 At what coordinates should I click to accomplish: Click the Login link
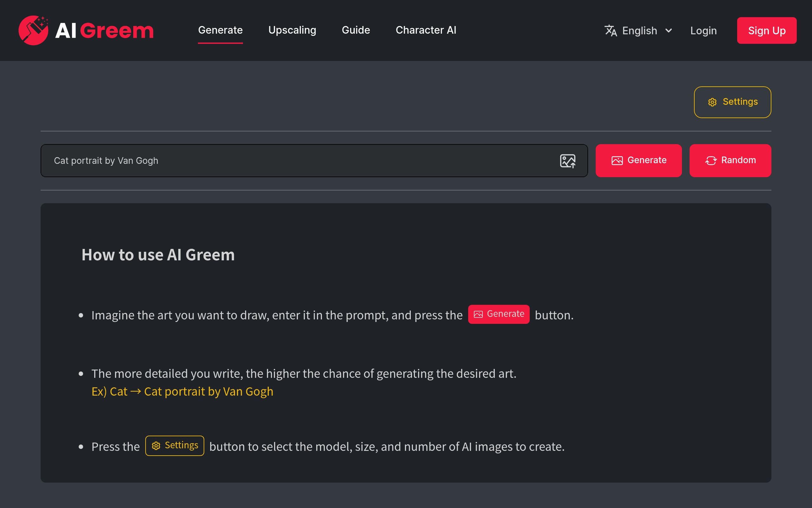pyautogui.click(x=703, y=30)
